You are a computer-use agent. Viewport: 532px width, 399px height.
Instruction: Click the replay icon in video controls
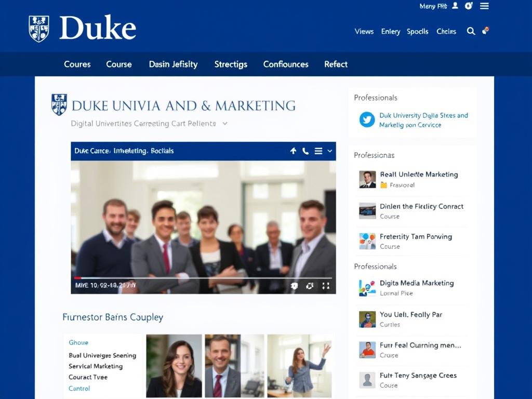[310, 286]
